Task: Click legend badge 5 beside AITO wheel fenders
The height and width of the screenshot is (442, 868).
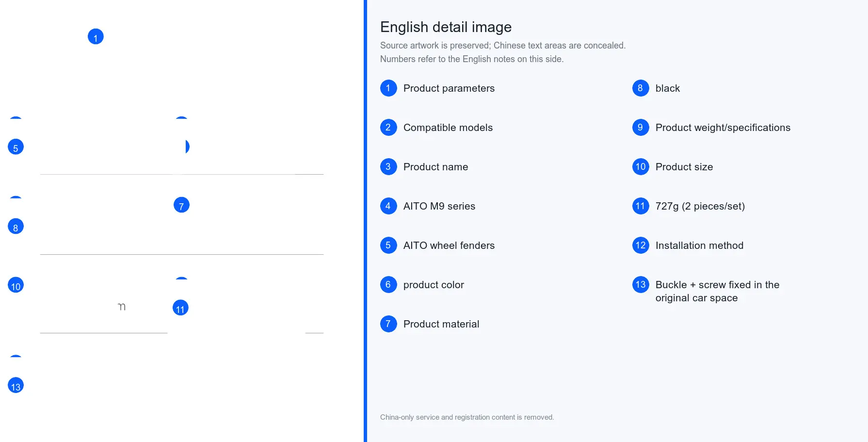Action: (x=388, y=246)
